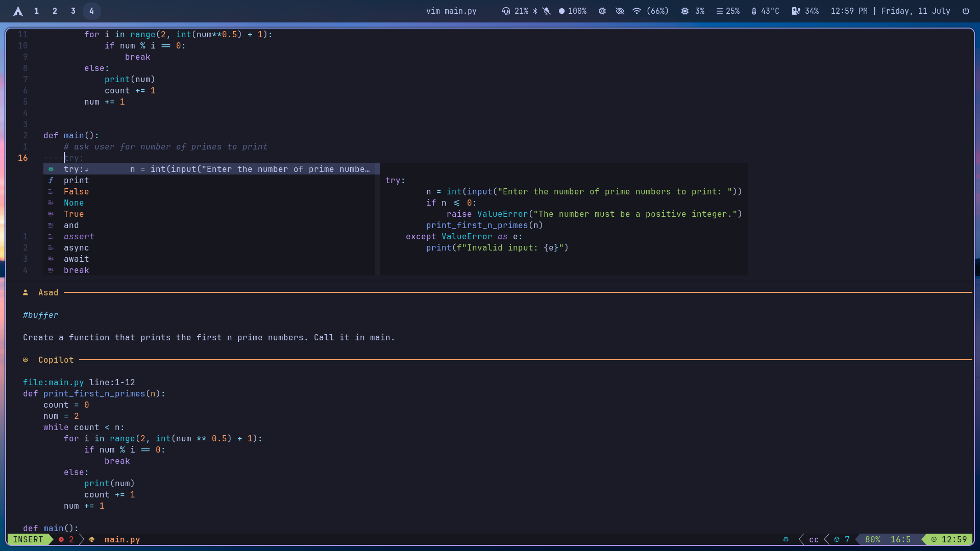Click the 'vim main.py' window title
980x551 pixels.
(x=451, y=11)
